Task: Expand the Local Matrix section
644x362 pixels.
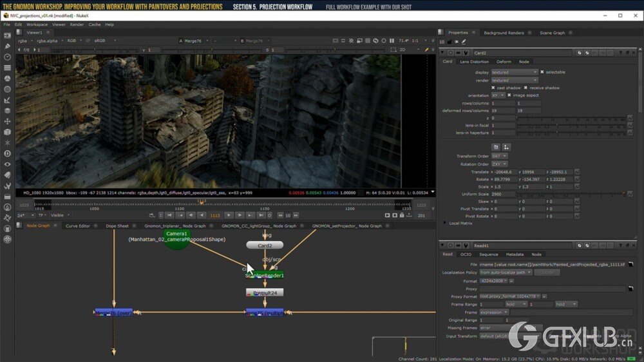Action: pos(445,223)
